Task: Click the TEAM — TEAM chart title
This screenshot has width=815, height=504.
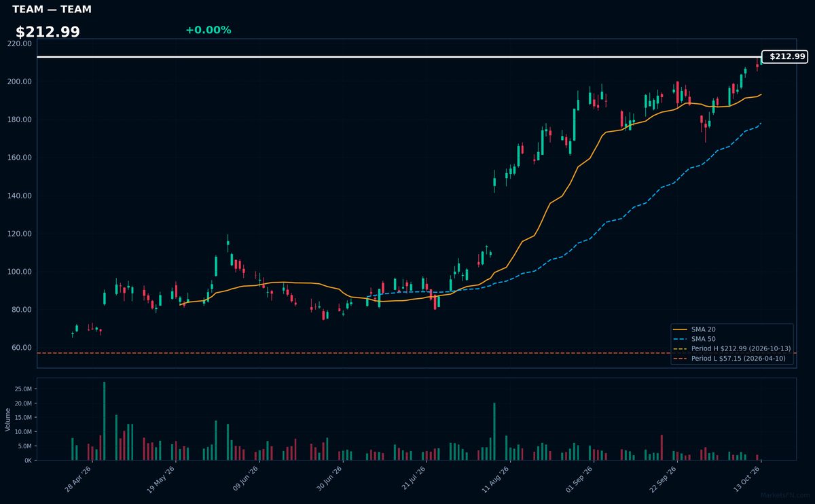Action: tap(52, 10)
